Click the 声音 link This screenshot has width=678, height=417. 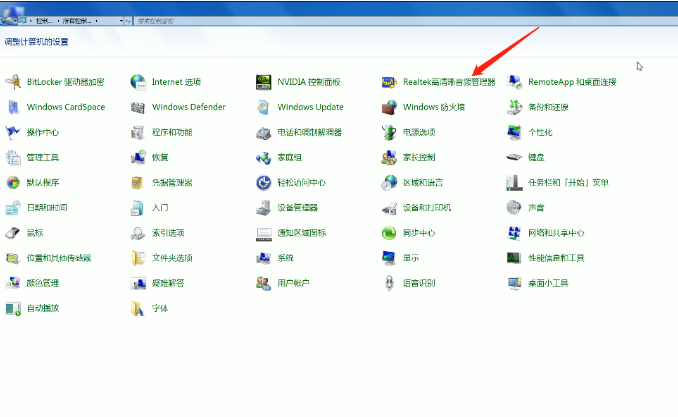[x=536, y=208]
